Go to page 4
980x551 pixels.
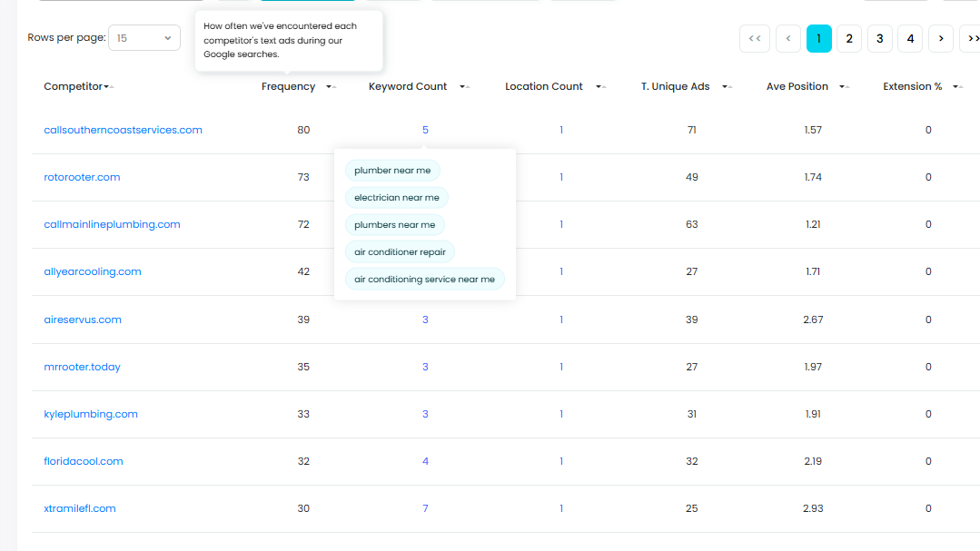point(910,39)
